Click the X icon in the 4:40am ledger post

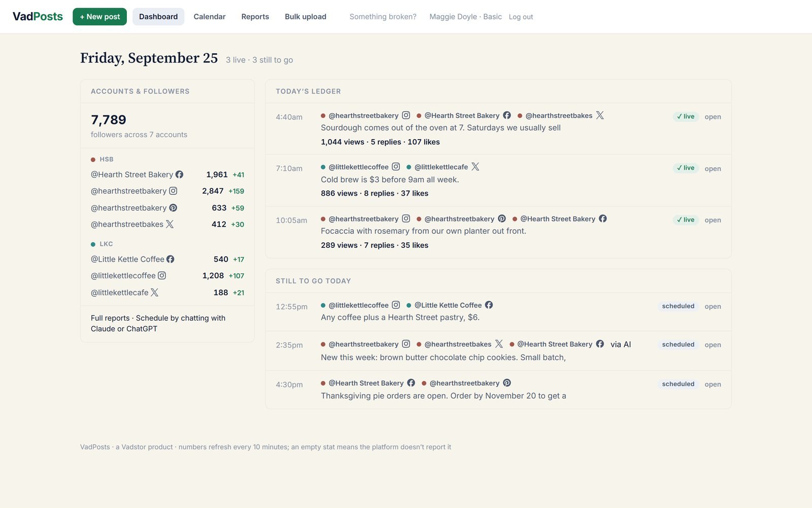click(x=600, y=115)
